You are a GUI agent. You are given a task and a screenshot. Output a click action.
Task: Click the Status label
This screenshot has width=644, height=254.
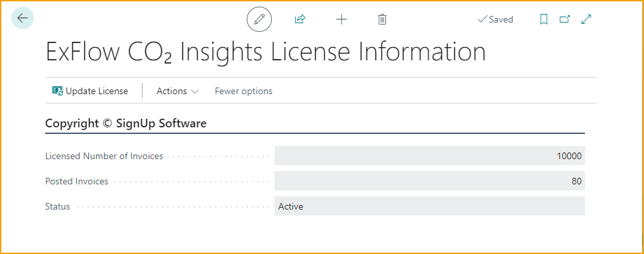[x=58, y=206]
